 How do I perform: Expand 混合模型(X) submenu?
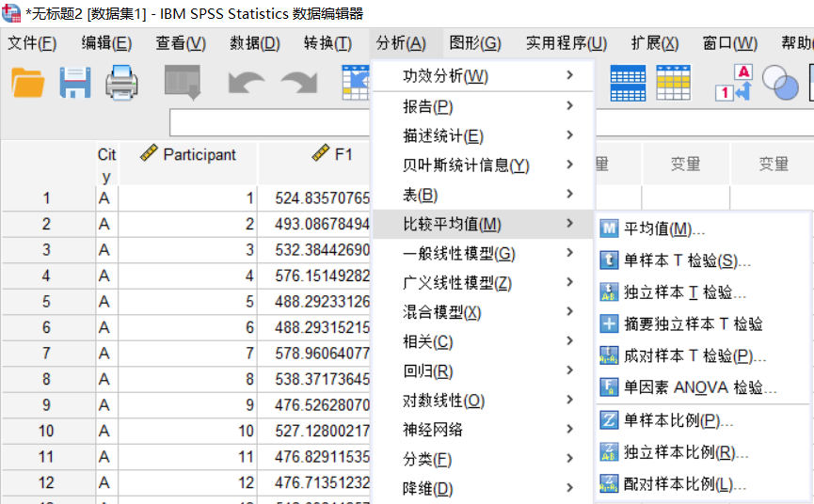tap(483, 312)
